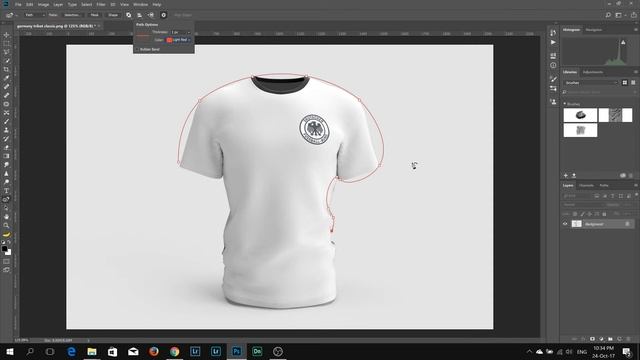
Task: Select the Clone Stamp tool
Action: click(x=7, y=130)
